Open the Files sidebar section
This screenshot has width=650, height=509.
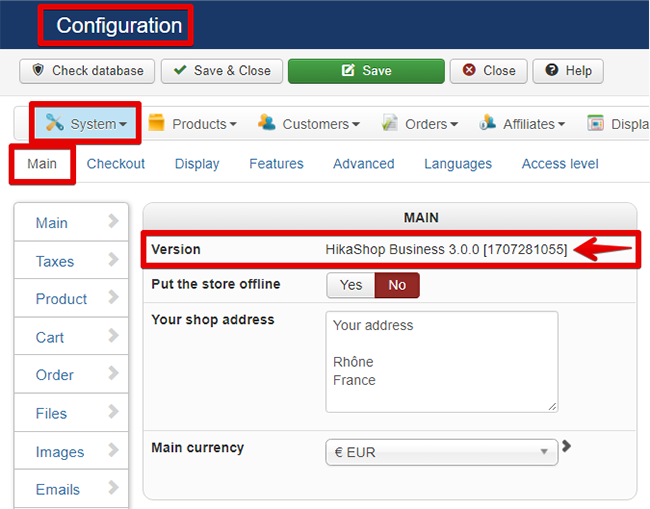tap(71, 413)
